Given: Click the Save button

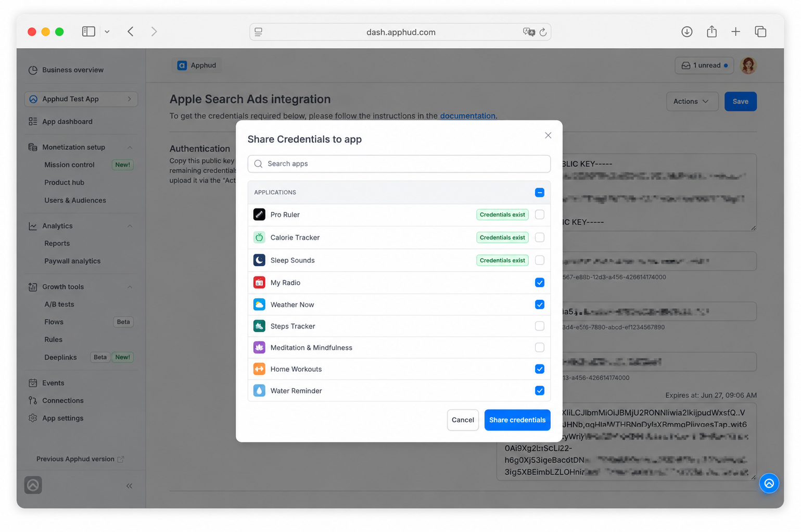Looking at the screenshot, I should pos(740,102).
